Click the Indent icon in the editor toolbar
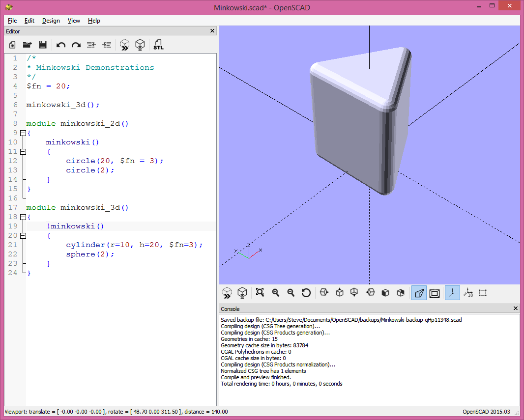This screenshot has height=420, width=524. [107, 45]
